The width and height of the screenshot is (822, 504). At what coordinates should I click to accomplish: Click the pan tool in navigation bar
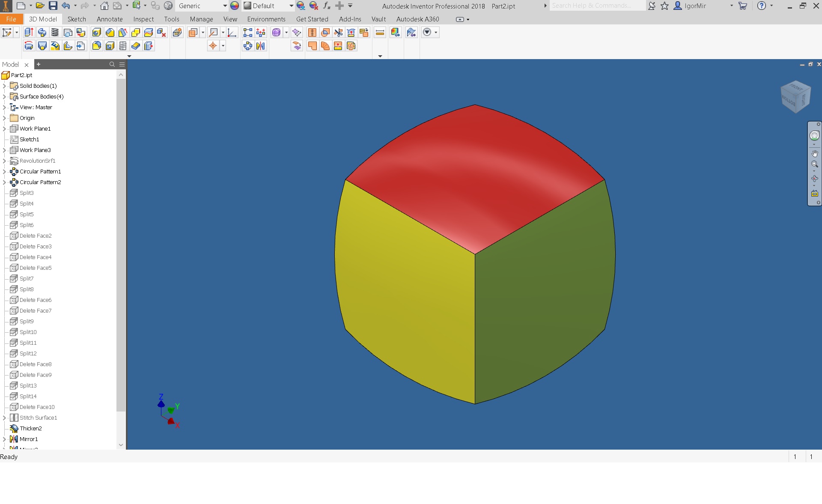815,153
